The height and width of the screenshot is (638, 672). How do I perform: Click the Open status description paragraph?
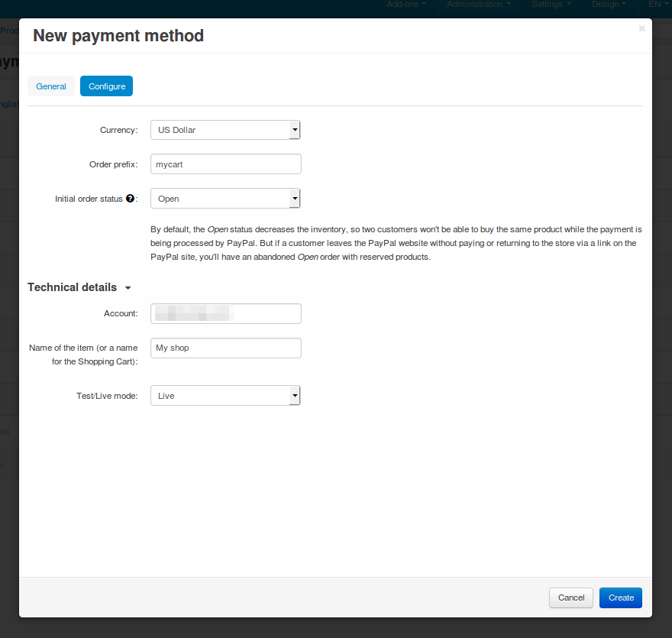pos(396,243)
